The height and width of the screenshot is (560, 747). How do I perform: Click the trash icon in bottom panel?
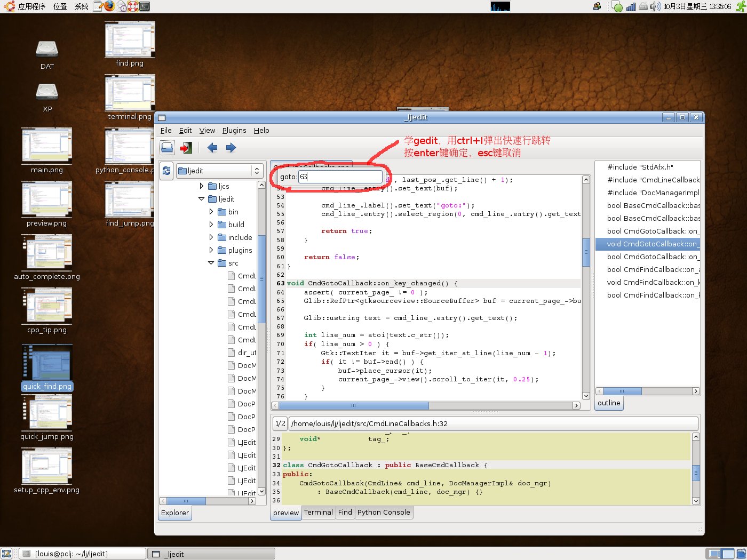coord(741,554)
